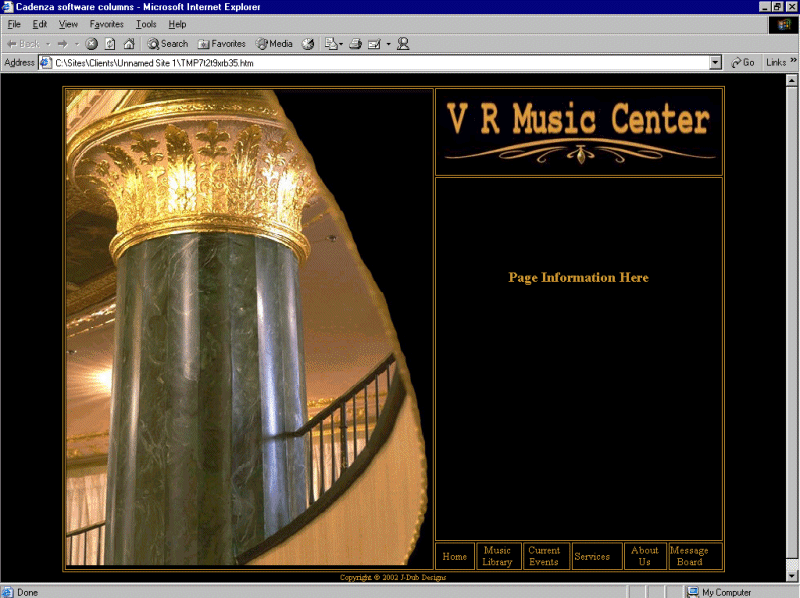Open the Favorites pane from the toolbar
800x598 pixels.
tap(221, 44)
